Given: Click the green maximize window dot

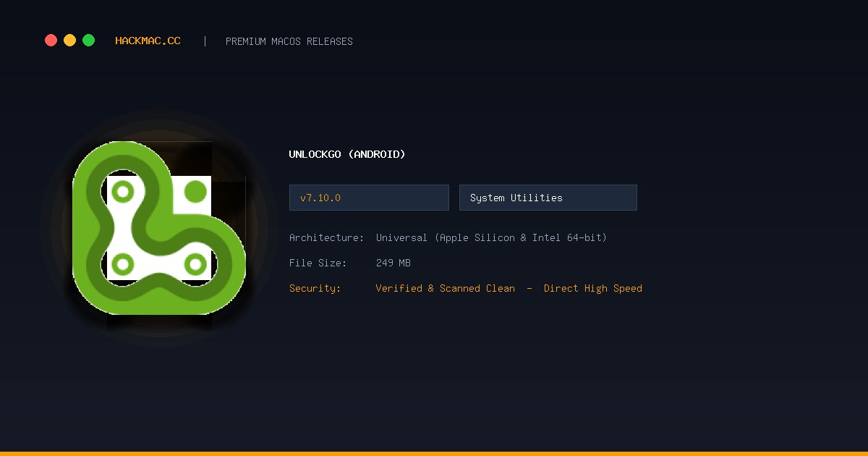Looking at the screenshot, I should (88, 41).
